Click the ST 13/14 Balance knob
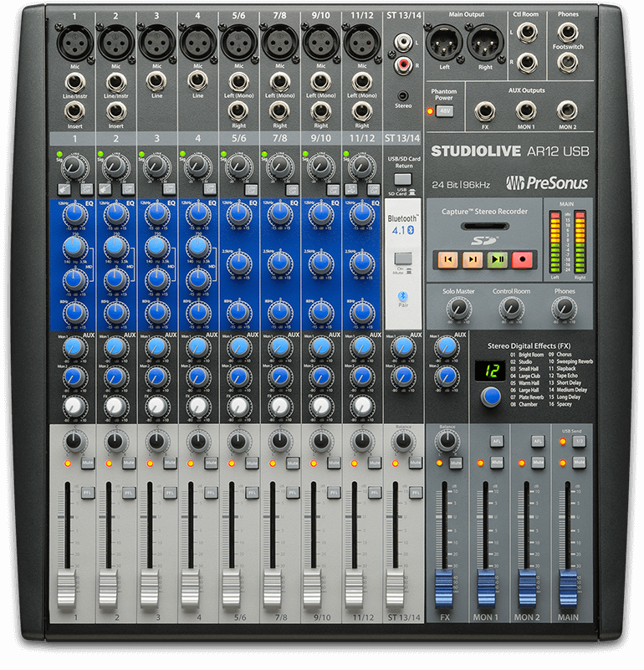This screenshot has height=670, width=644. [x=403, y=442]
